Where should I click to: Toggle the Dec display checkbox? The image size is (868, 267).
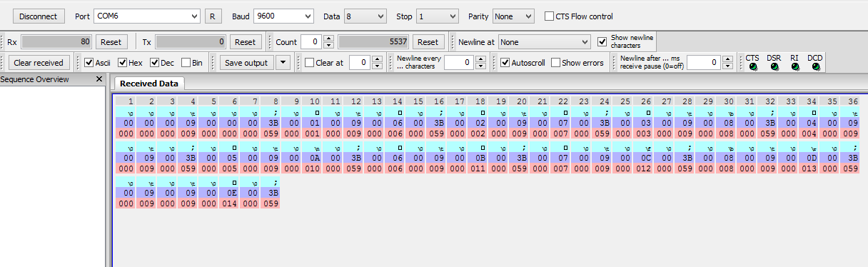[x=154, y=63]
